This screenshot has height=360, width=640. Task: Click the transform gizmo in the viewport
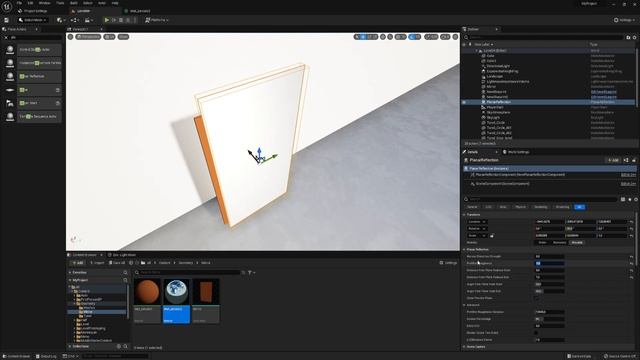point(260,157)
